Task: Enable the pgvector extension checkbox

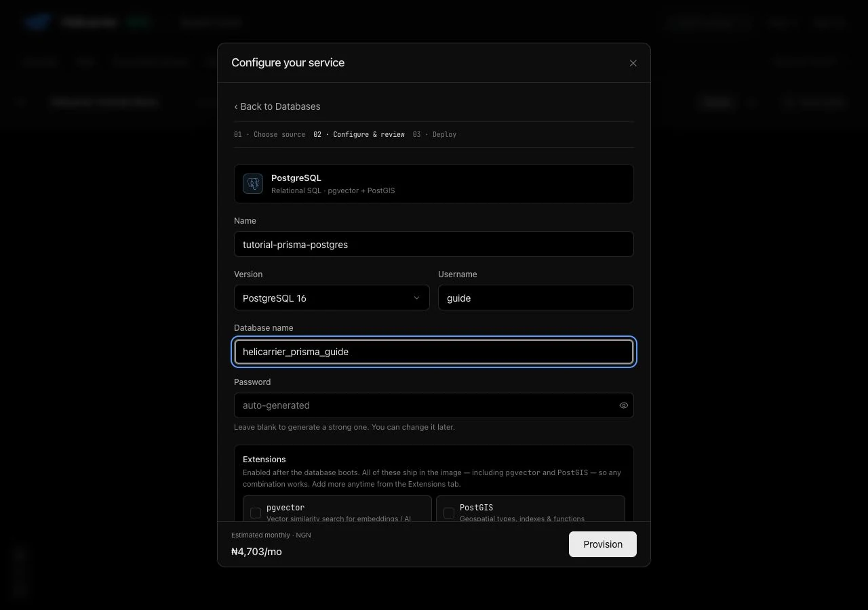Action: [256, 513]
